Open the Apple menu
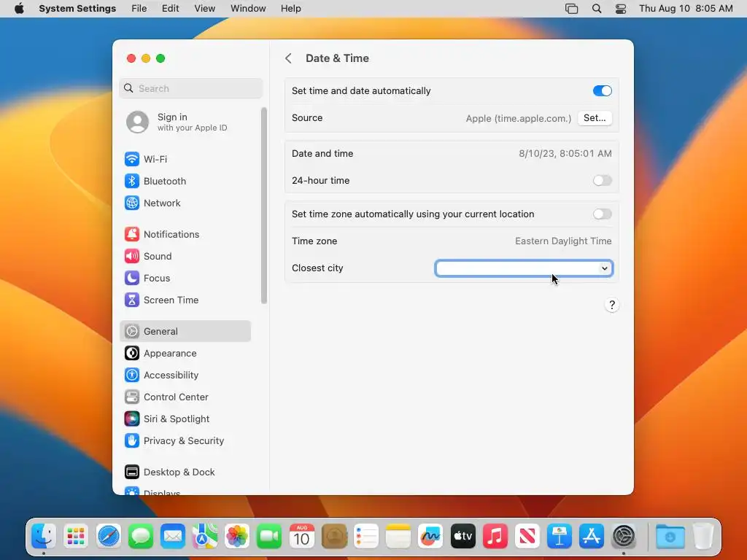Screen dimensions: 747x560 [x=19, y=9]
